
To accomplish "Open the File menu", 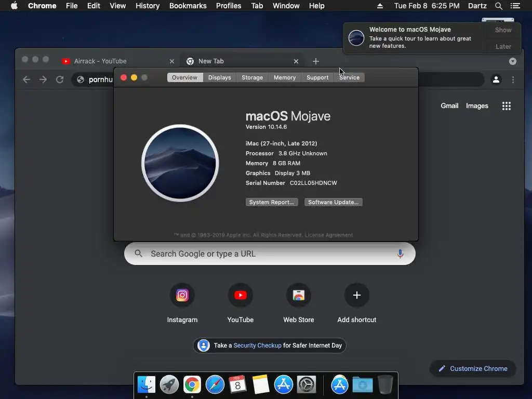I will [x=72, y=6].
